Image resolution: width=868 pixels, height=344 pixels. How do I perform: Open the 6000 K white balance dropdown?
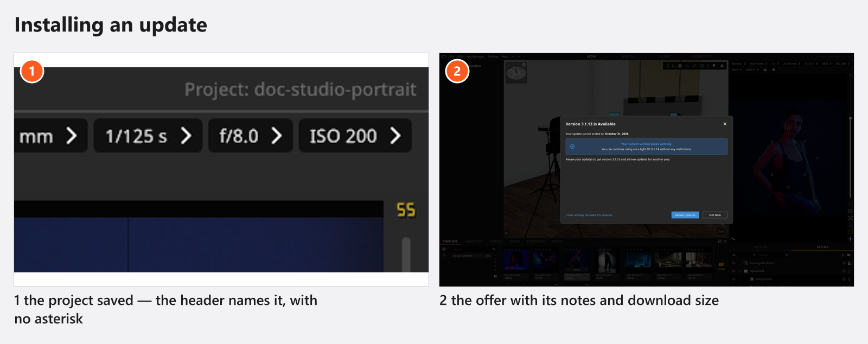point(752,69)
